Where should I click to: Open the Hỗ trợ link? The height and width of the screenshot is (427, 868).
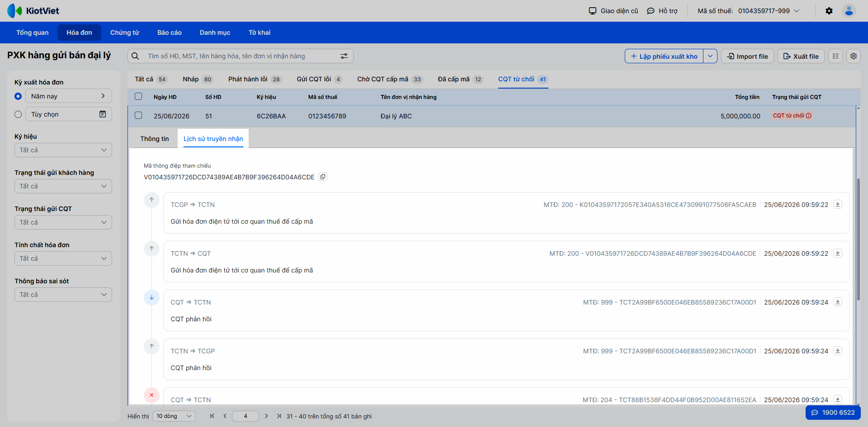pyautogui.click(x=662, y=11)
